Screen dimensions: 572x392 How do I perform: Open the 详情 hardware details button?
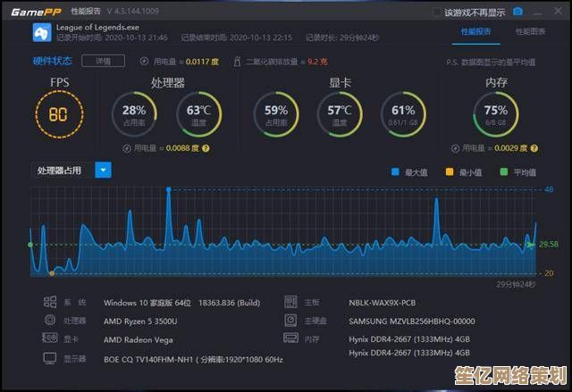point(104,61)
